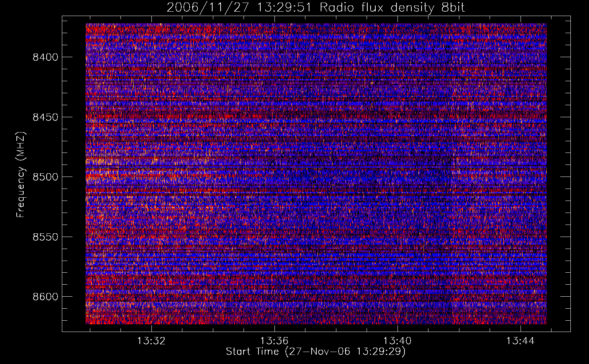Select the 8450 frequency tick label
Viewport: 589px width, 364px height.
click(46, 117)
